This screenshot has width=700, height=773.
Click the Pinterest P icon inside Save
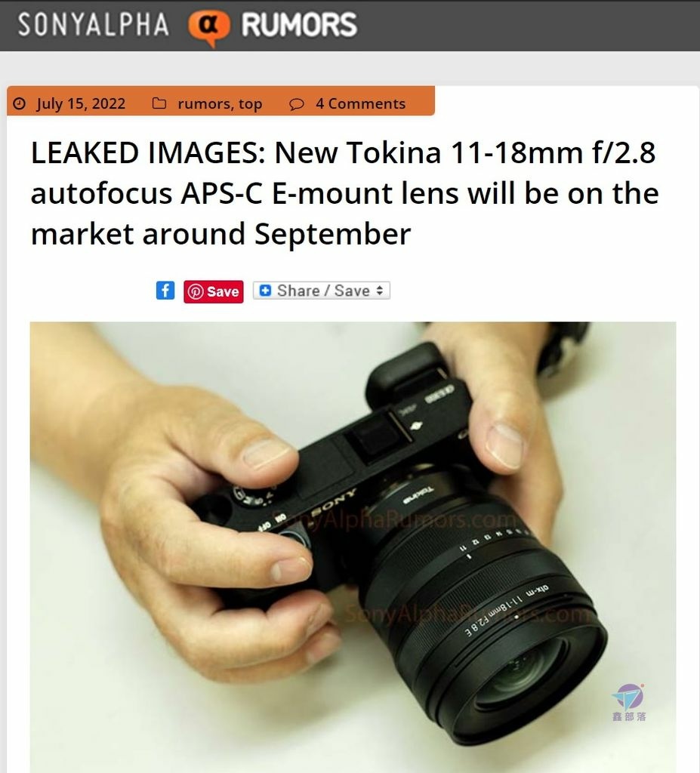(x=196, y=291)
